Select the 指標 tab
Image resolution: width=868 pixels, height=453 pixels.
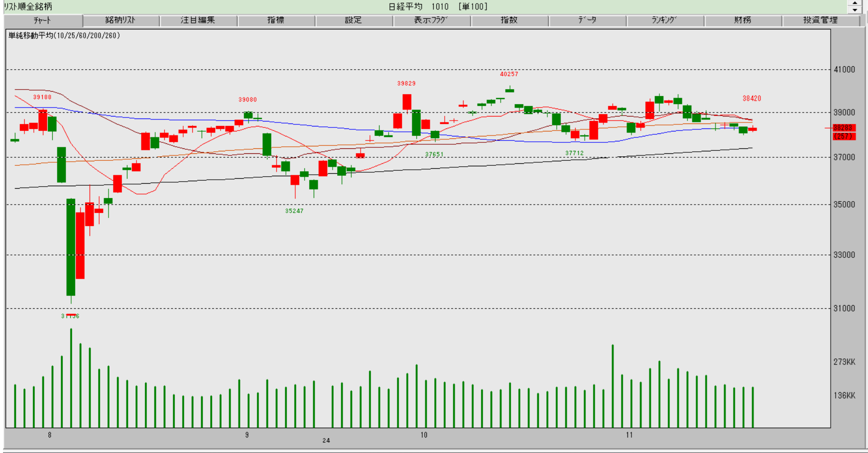pos(276,20)
